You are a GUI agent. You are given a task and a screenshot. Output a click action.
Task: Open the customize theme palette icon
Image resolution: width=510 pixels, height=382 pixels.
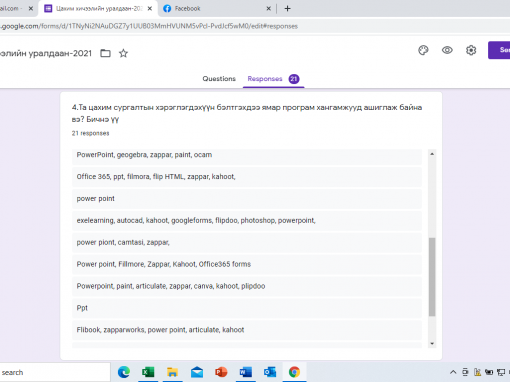pyautogui.click(x=423, y=50)
